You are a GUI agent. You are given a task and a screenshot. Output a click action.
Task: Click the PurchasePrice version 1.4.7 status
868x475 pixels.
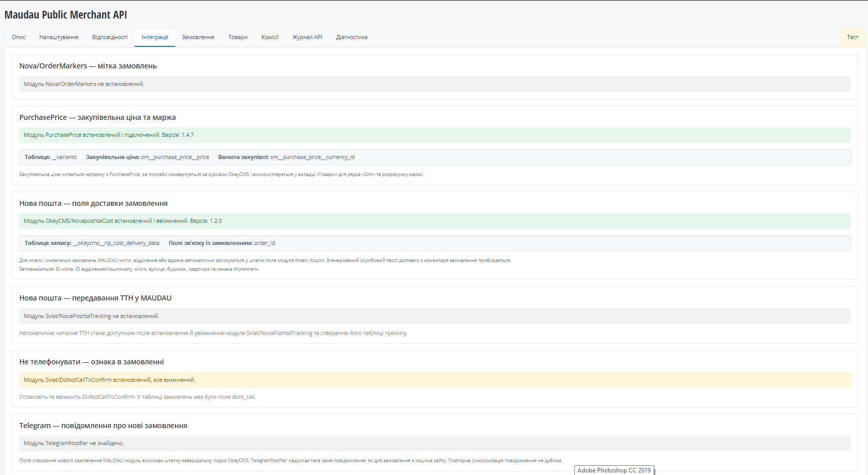[x=435, y=135]
